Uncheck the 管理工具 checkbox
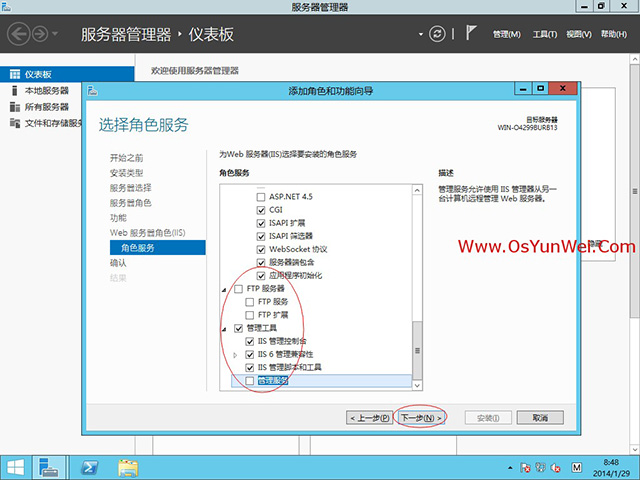The height and width of the screenshot is (480, 640). click(x=238, y=328)
